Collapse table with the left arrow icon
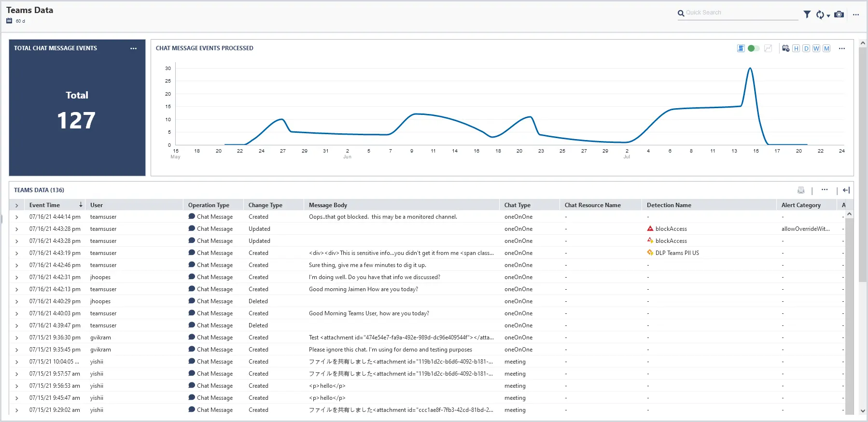 coord(846,190)
